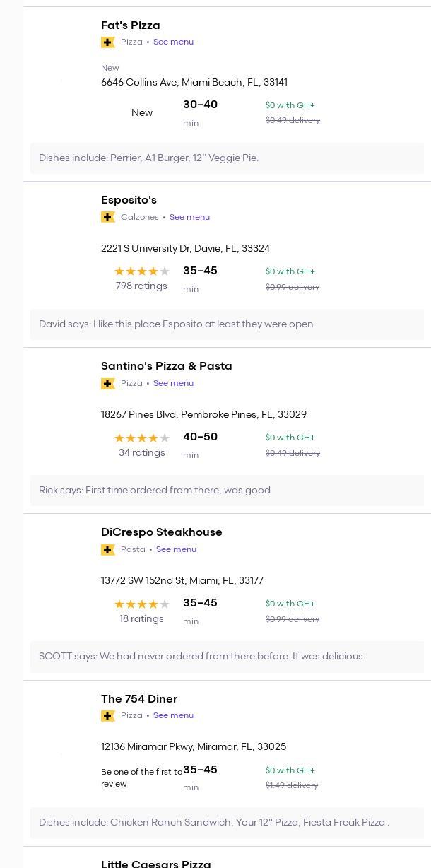Select the Esposito's restaurant name
The image size is (431, 868).
coord(129,200)
